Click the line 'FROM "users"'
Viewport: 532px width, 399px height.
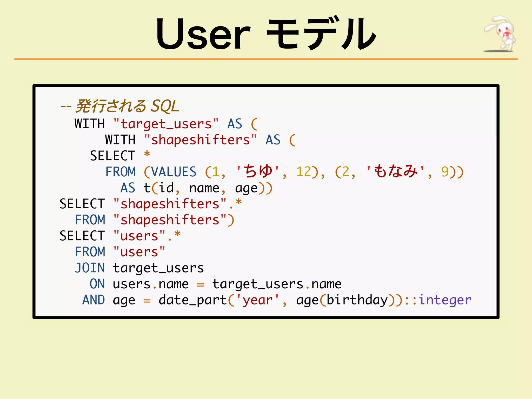coord(120,252)
